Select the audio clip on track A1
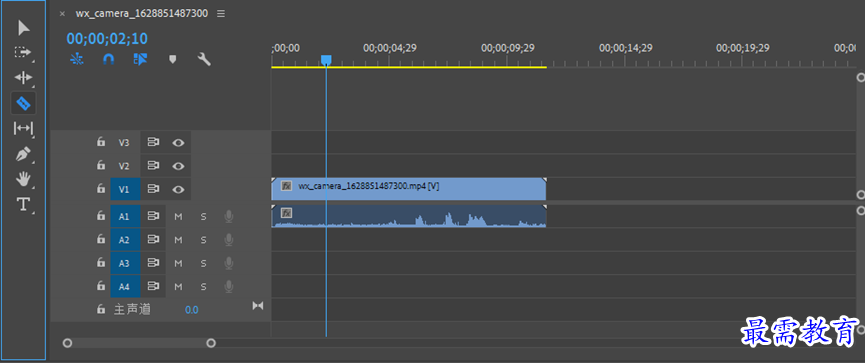This screenshot has width=865, height=363. (x=408, y=216)
